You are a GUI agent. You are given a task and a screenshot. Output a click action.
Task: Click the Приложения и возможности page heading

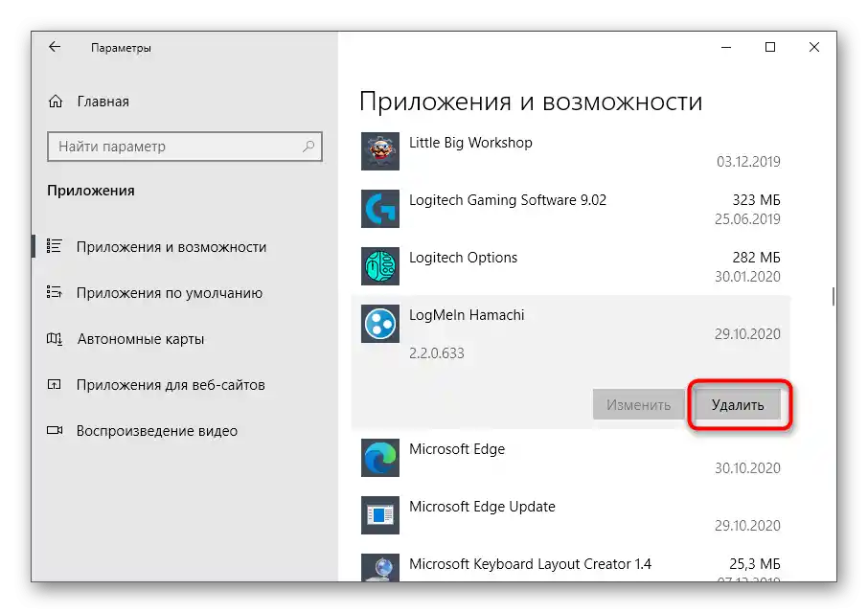click(x=531, y=102)
